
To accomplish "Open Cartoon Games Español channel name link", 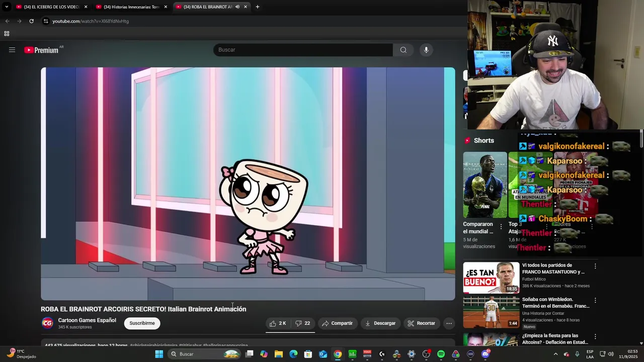I will click(x=87, y=320).
